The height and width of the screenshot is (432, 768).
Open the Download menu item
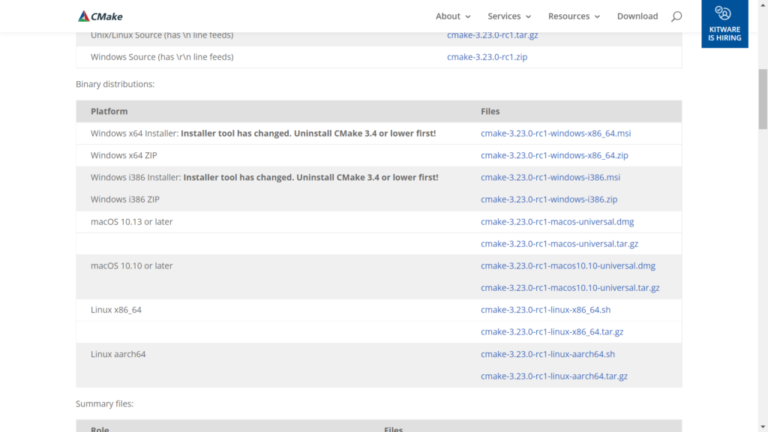[x=637, y=16]
